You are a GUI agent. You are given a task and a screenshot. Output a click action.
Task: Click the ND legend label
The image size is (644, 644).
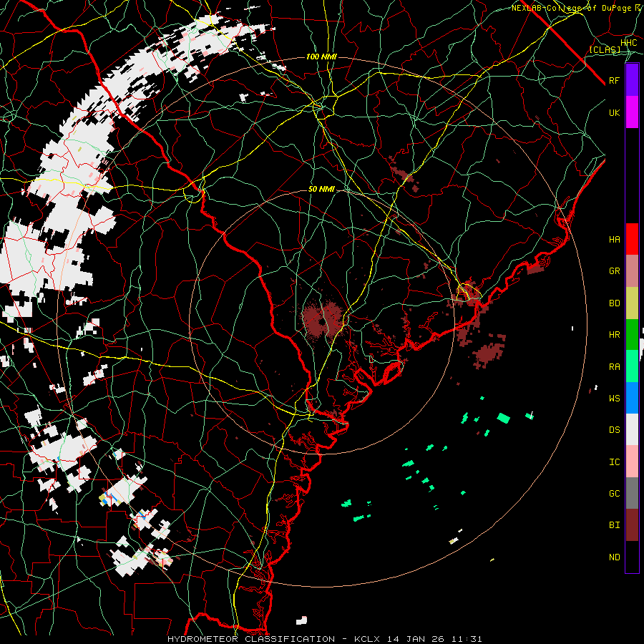(615, 557)
